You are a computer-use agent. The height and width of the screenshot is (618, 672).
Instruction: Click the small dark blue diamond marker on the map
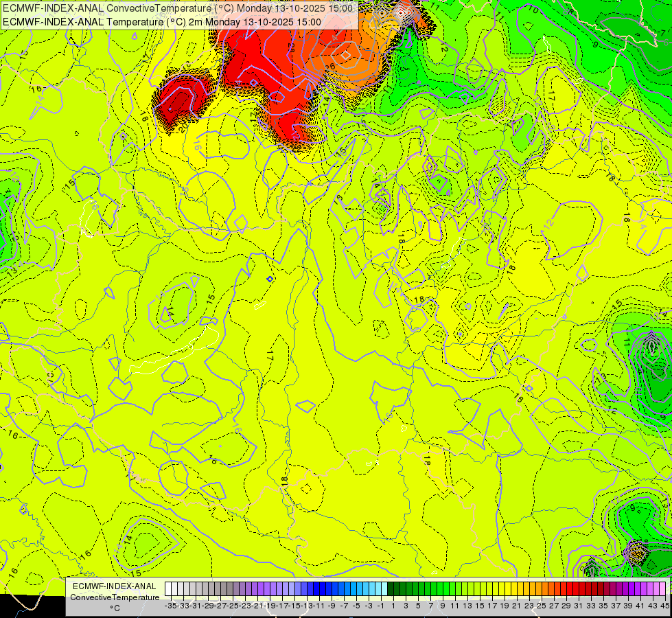tap(270, 279)
